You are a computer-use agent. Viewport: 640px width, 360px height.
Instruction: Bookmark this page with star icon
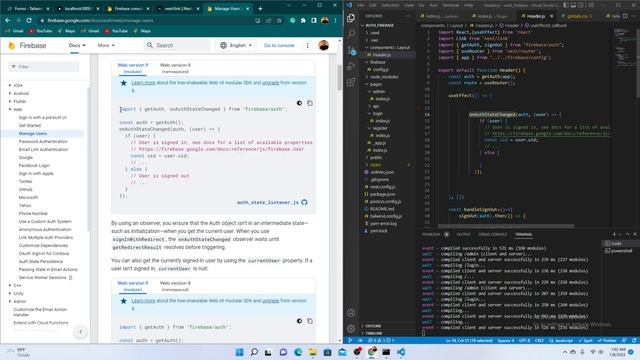279,20
